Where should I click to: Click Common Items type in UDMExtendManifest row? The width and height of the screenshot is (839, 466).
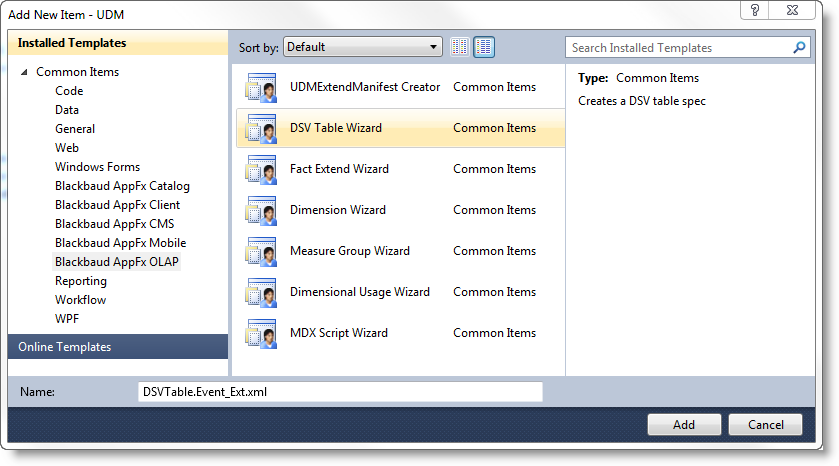tap(494, 87)
